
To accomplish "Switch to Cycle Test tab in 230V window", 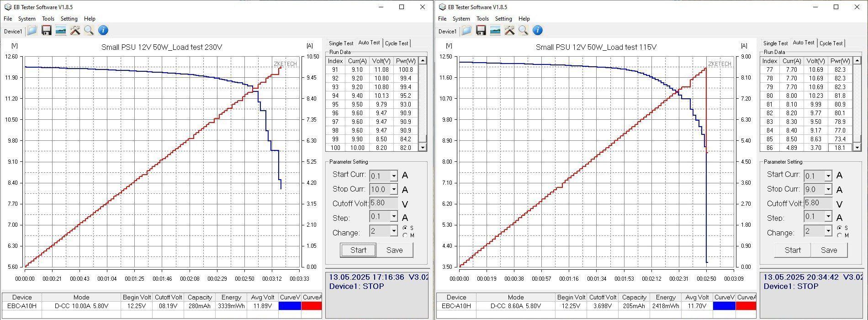I will coord(396,43).
